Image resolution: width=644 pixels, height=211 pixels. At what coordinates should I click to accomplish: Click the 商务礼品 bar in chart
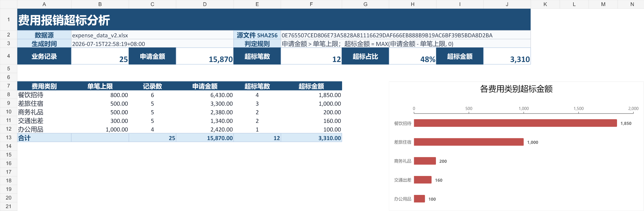tap(425, 161)
